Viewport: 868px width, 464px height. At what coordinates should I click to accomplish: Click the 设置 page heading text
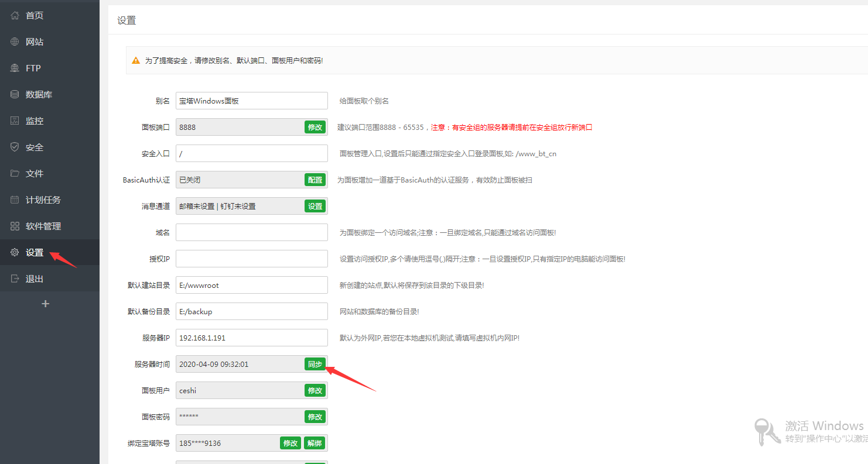[x=127, y=20]
